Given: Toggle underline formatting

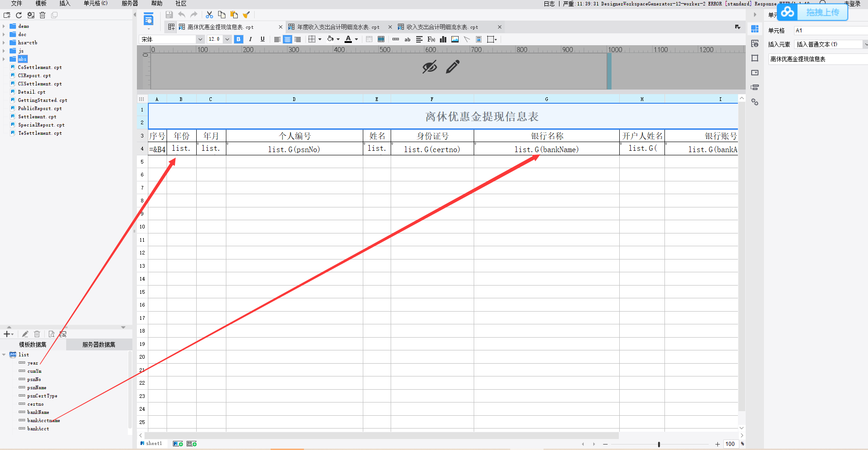Looking at the screenshot, I should pos(262,39).
